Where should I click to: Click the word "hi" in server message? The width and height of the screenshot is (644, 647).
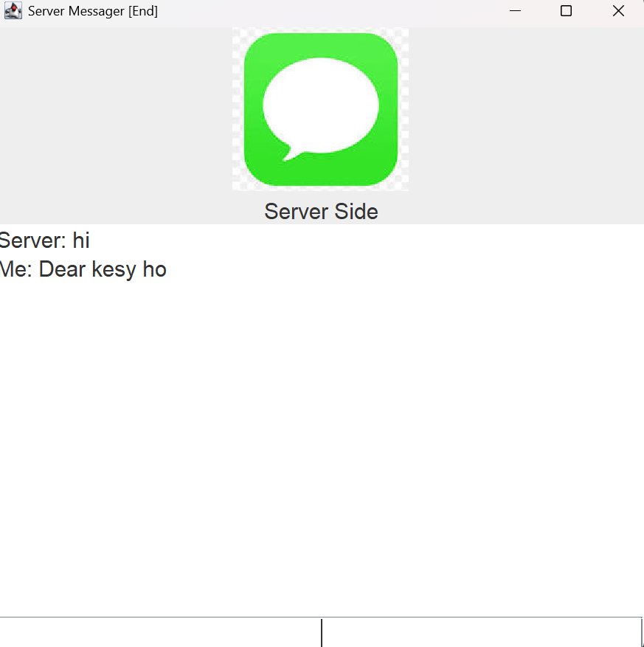click(80, 241)
